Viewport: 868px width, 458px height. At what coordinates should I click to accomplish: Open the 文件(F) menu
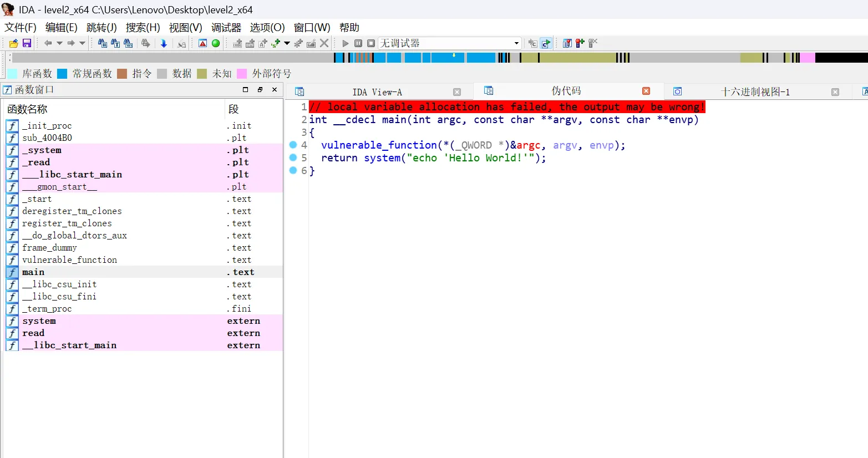click(21, 27)
